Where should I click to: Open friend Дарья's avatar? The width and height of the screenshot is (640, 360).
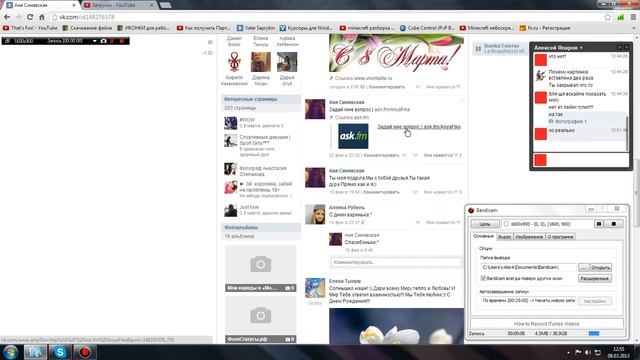287,62
